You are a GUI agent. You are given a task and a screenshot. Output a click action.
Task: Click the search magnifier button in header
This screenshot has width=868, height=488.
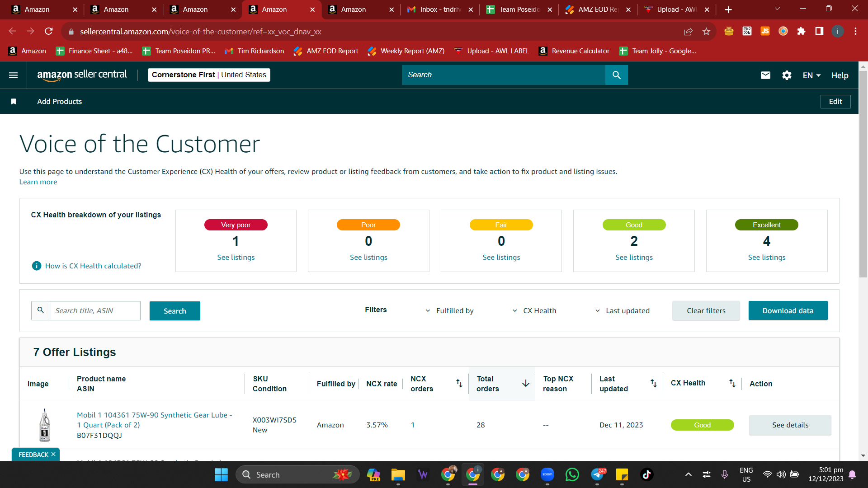click(616, 75)
